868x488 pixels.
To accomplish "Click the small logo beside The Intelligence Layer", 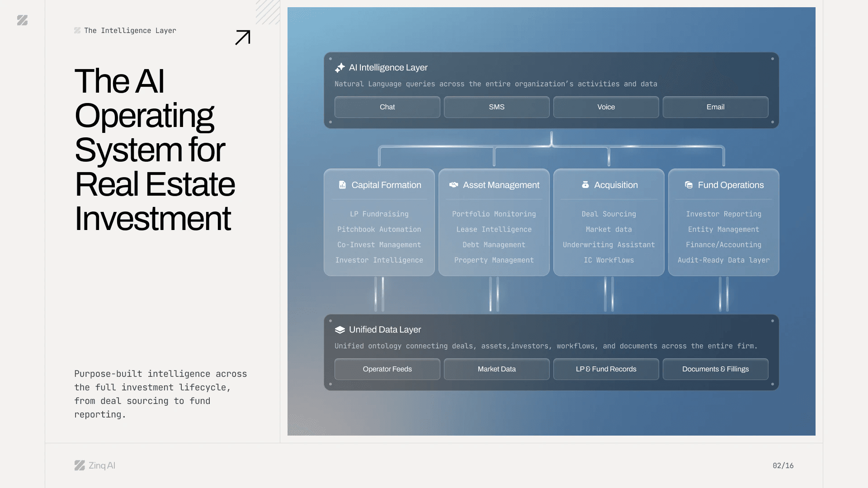I will point(77,31).
